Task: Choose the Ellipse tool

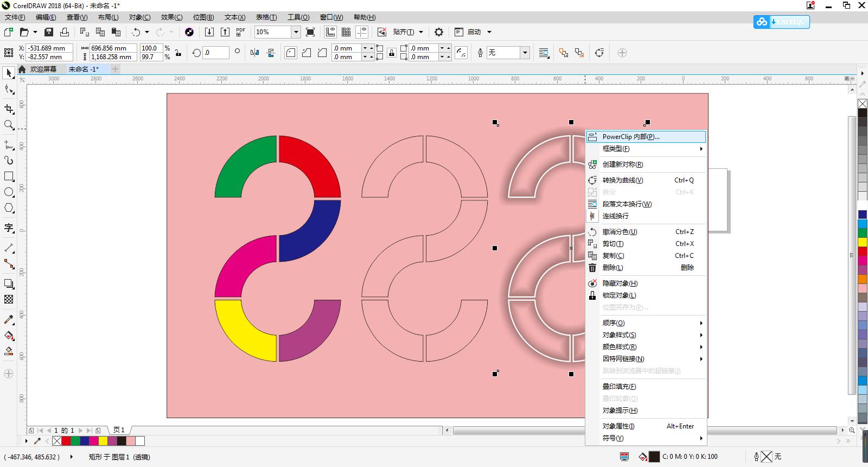Action: coord(9,192)
